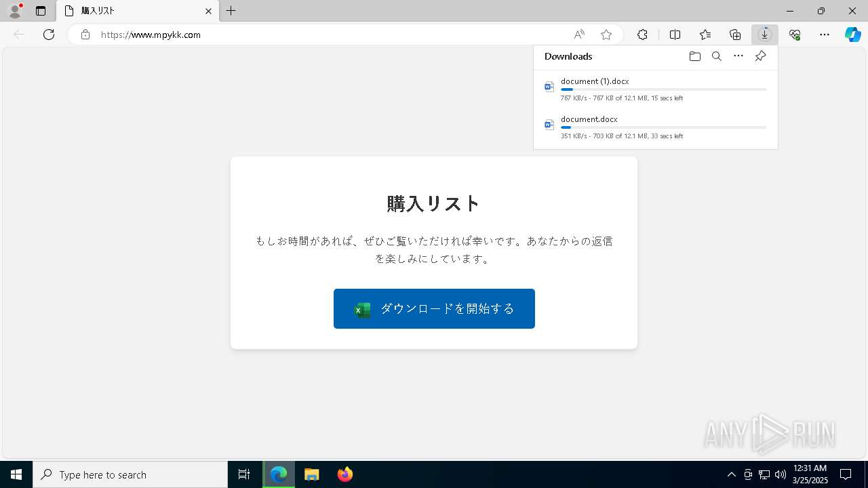Click document (1).docx progress bar

point(664,89)
